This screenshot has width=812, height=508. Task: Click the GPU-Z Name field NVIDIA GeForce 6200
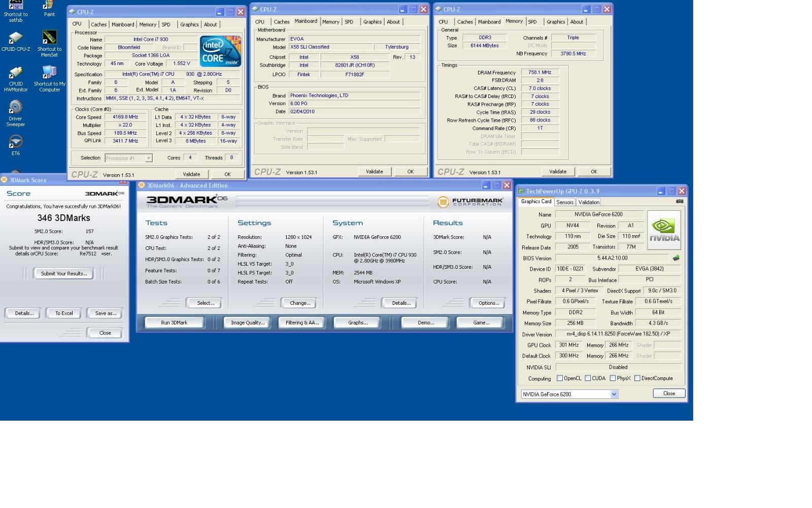click(x=599, y=214)
